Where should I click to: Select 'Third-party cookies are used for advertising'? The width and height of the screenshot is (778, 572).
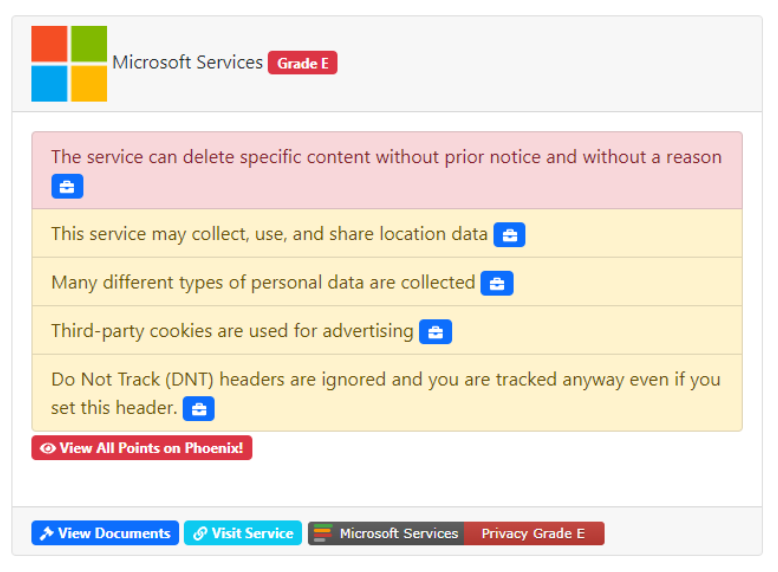pos(387,330)
